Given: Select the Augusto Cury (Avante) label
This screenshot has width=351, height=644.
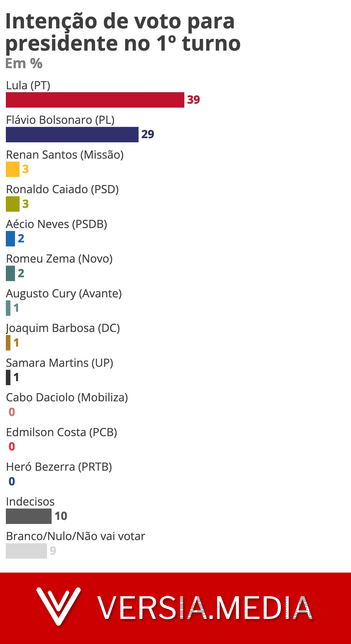Looking at the screenshot, I should click(x=64, y=294).
